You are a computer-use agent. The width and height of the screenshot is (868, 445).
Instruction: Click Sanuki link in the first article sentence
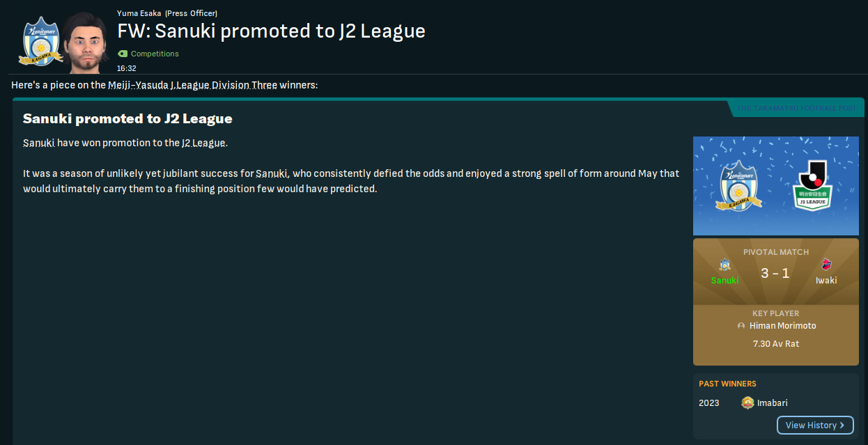[x=38, y=143]
